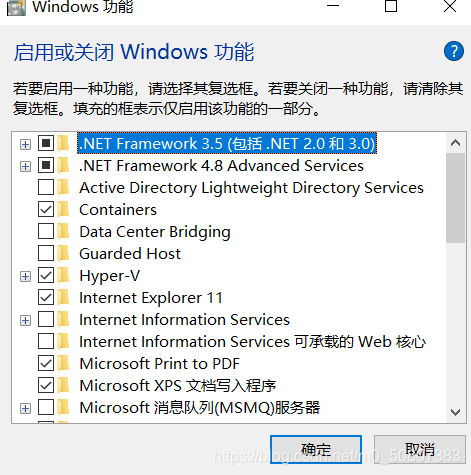The image size is (471, 475).
Task: Expand the Microsoft MSMQ server node
Action: [25, 408]
